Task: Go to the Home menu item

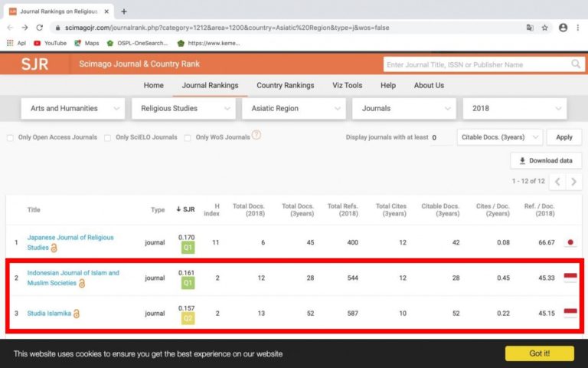Action: click(x=153, y=86)
